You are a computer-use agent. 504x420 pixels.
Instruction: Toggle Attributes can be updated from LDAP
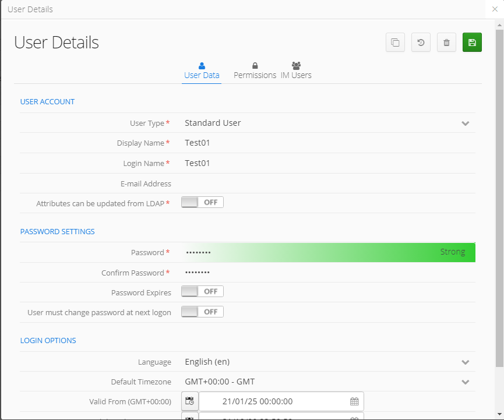[x=202, y=202]
